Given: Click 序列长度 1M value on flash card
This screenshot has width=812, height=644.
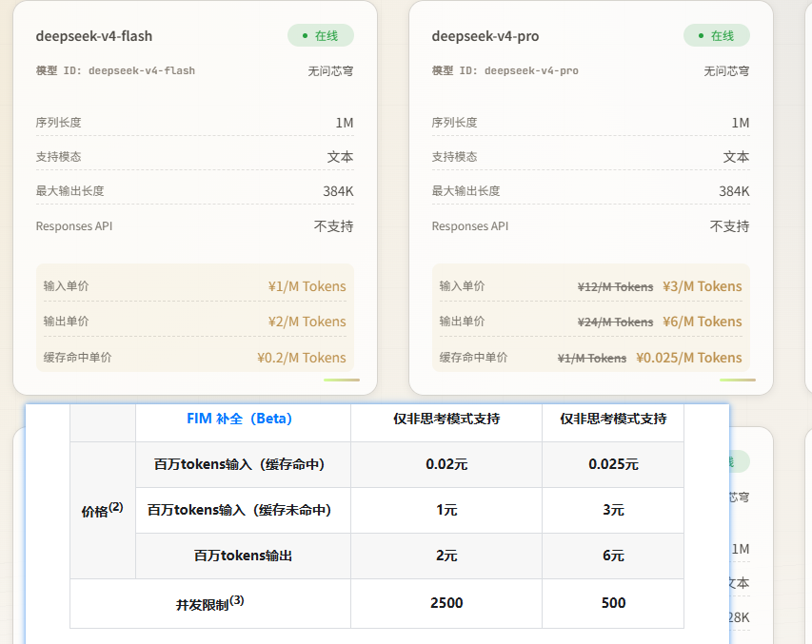Looking at the screenshot, I should pyautogui.click(x=345, y=123).
